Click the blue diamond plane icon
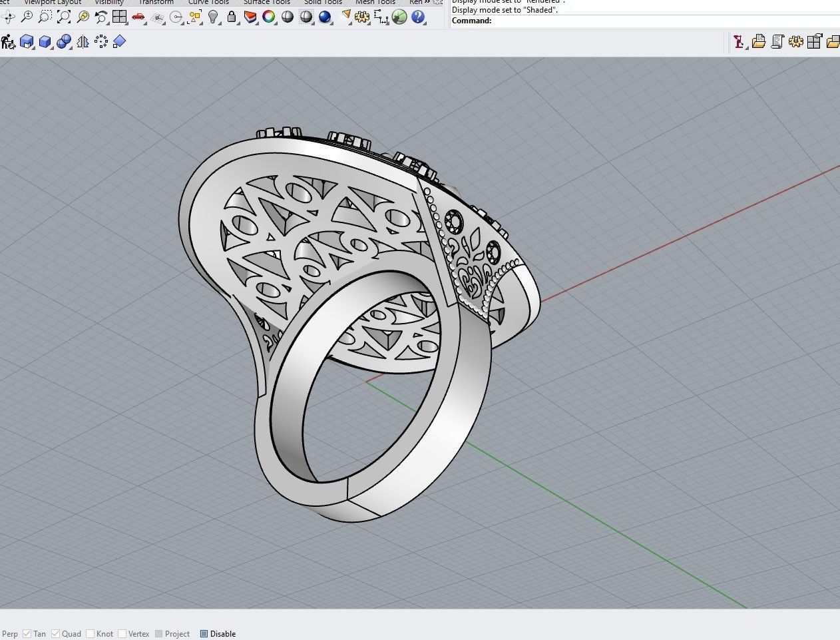 pos(120,42)
